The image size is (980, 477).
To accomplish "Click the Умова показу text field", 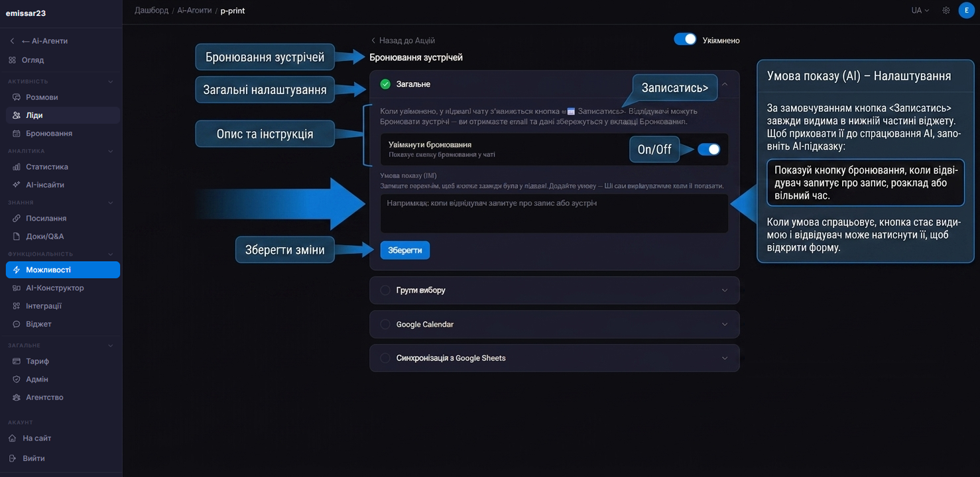I will pos(554,213).
